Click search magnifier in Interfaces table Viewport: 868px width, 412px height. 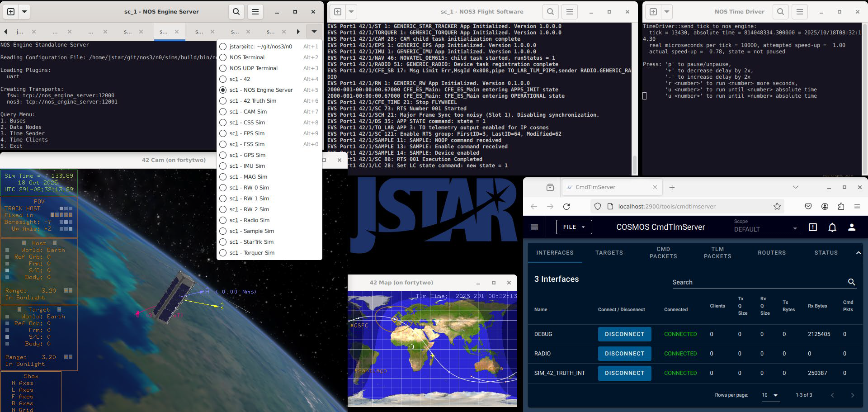coord(851,282)
